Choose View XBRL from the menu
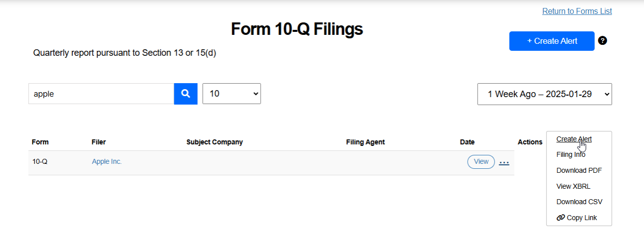 [573, 186]
